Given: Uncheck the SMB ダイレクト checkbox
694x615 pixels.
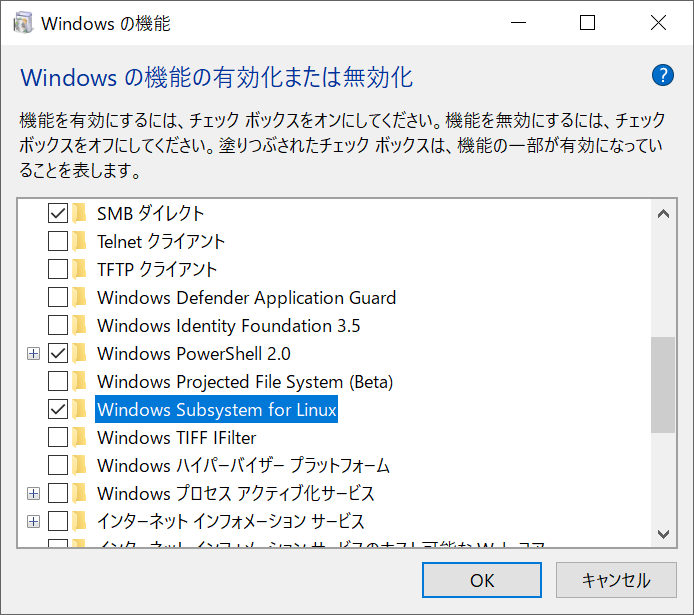Looking at the screenshot, I should [x=58, y=213].
